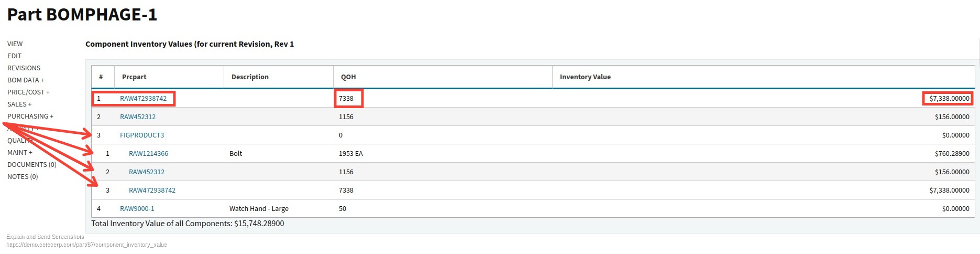
Task: Open the FIGPRODUCT3 part link
Action: [142, 135]
